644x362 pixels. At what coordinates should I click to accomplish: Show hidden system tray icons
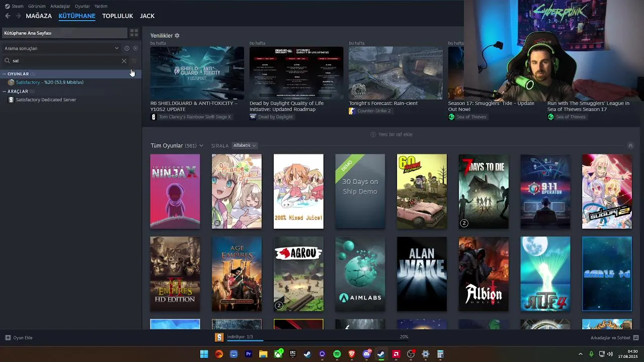pos(581,354)
